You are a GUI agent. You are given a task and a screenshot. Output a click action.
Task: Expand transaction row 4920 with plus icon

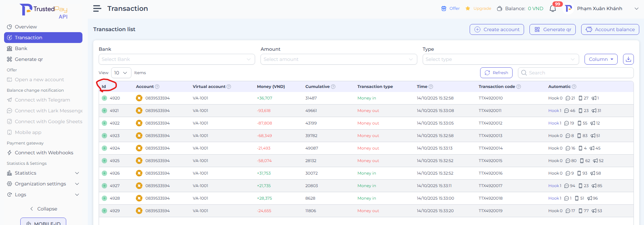(x=104, y=98)
